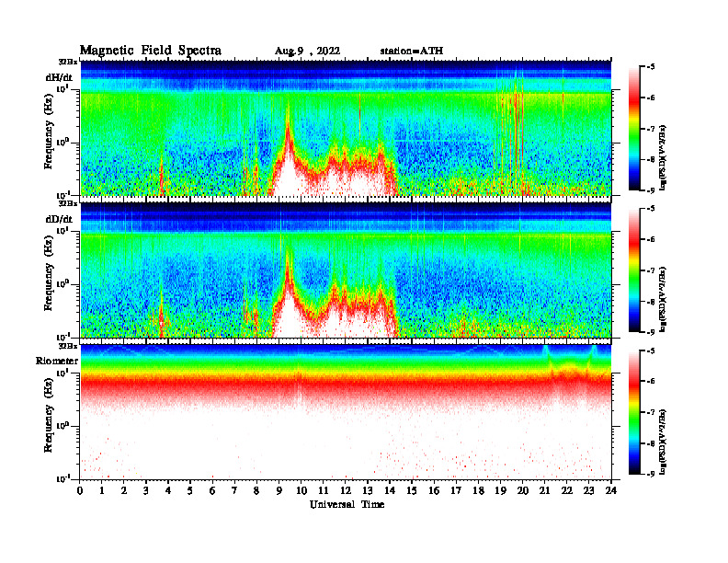Click the "station=ATH" label
The image size is (728, 563).
(x=412, y=51)
